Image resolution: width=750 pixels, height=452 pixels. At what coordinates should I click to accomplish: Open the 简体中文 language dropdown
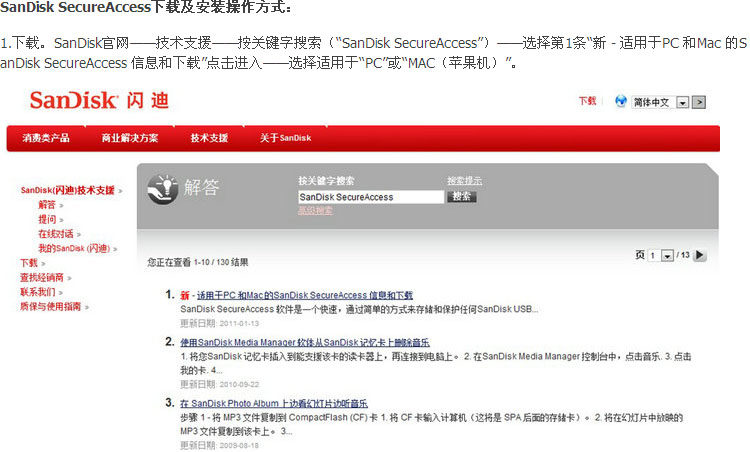[x=682, y=102]
